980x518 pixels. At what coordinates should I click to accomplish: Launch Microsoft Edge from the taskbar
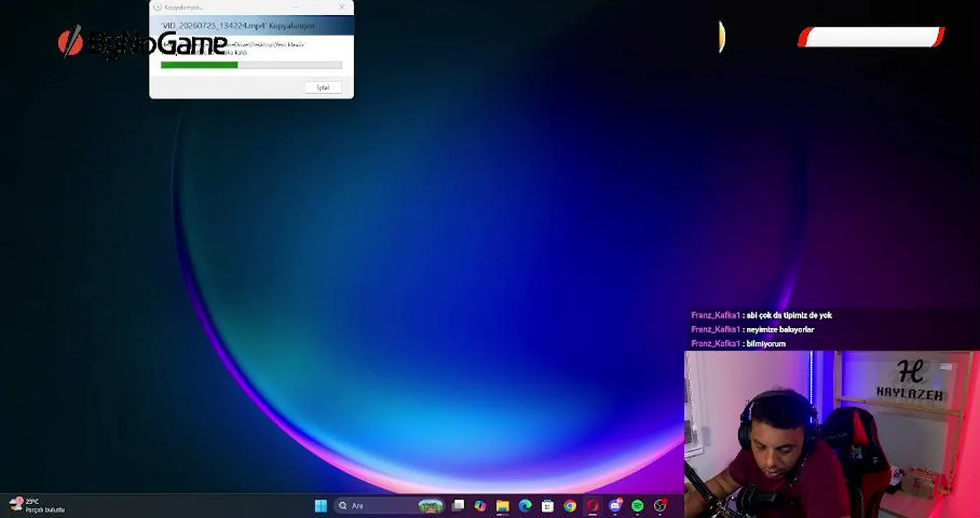click(x=525, y=506)
